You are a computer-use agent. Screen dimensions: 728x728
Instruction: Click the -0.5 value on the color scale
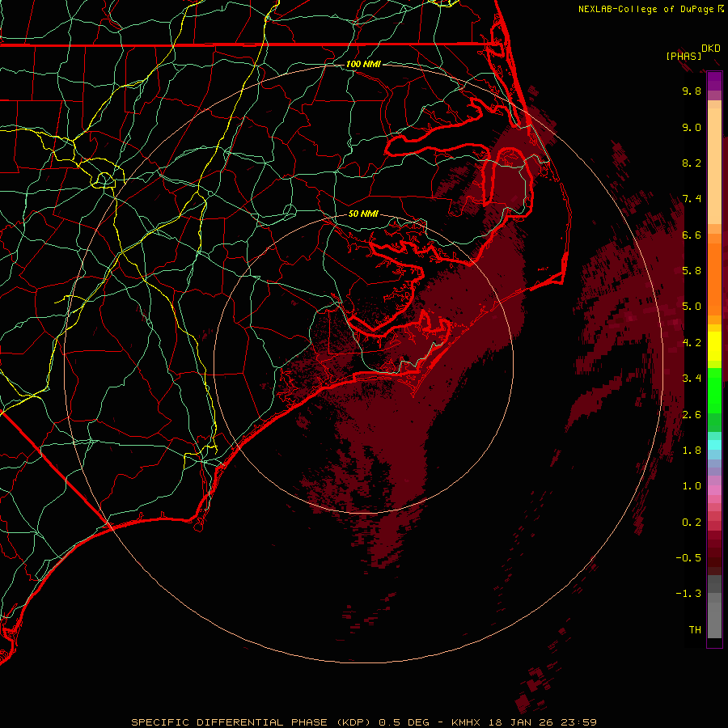(688, 558)
